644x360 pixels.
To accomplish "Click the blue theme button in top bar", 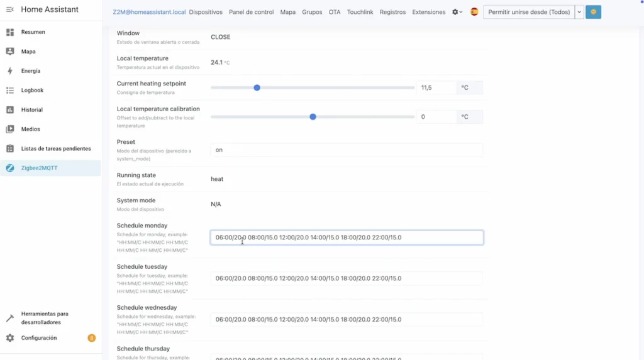I will coord(593,12).
